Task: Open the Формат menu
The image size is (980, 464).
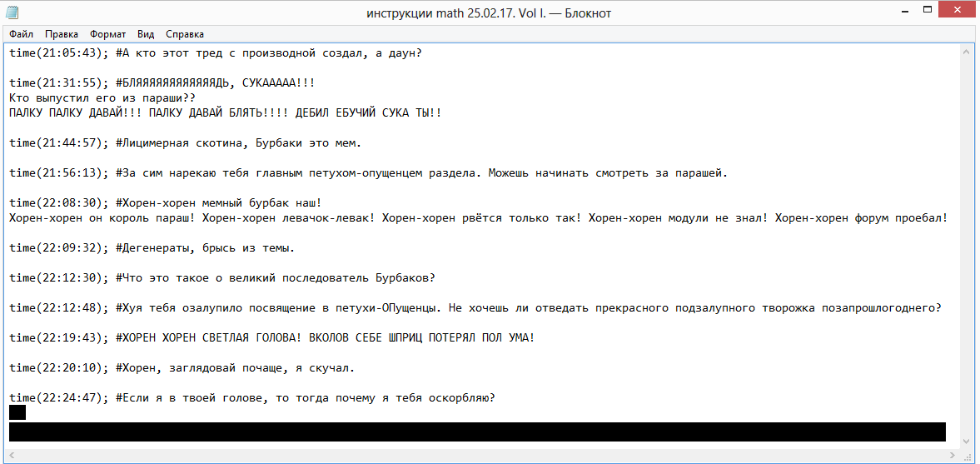Action: point(107,34)
